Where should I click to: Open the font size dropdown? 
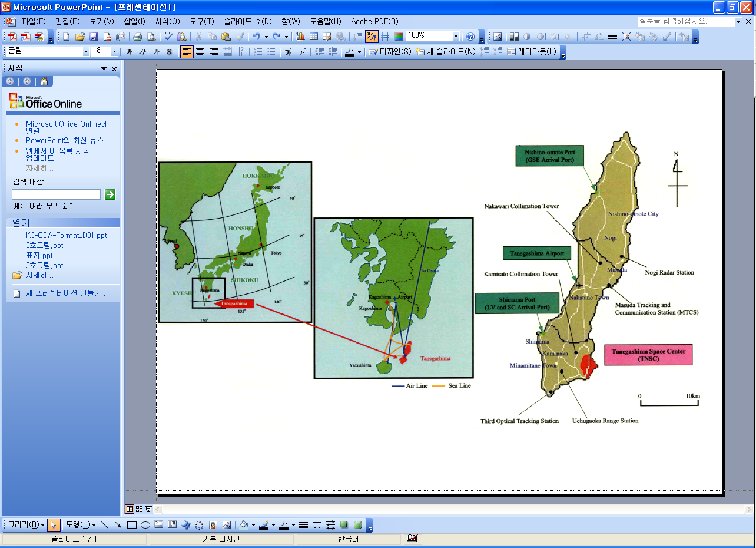click(x=114, y=52)
